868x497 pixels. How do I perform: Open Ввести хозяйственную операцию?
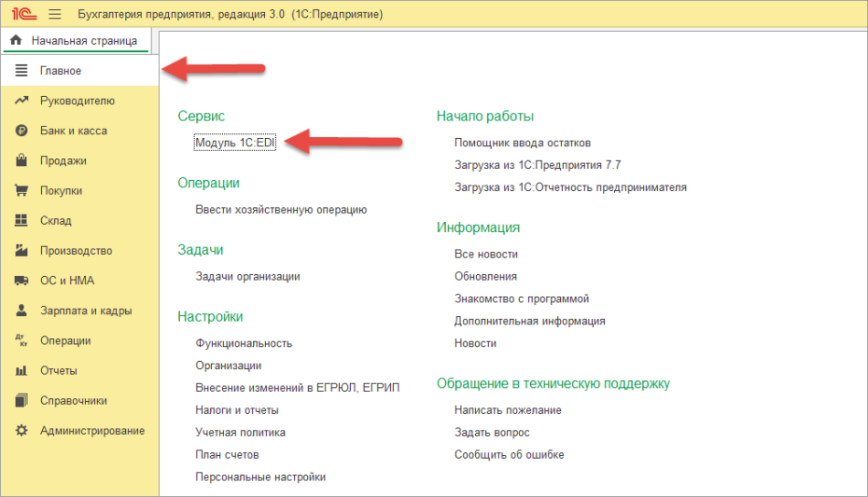281,210
